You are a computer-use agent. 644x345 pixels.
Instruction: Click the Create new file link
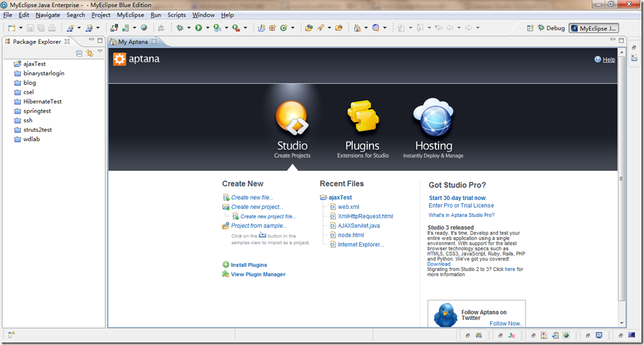(252, 198)
